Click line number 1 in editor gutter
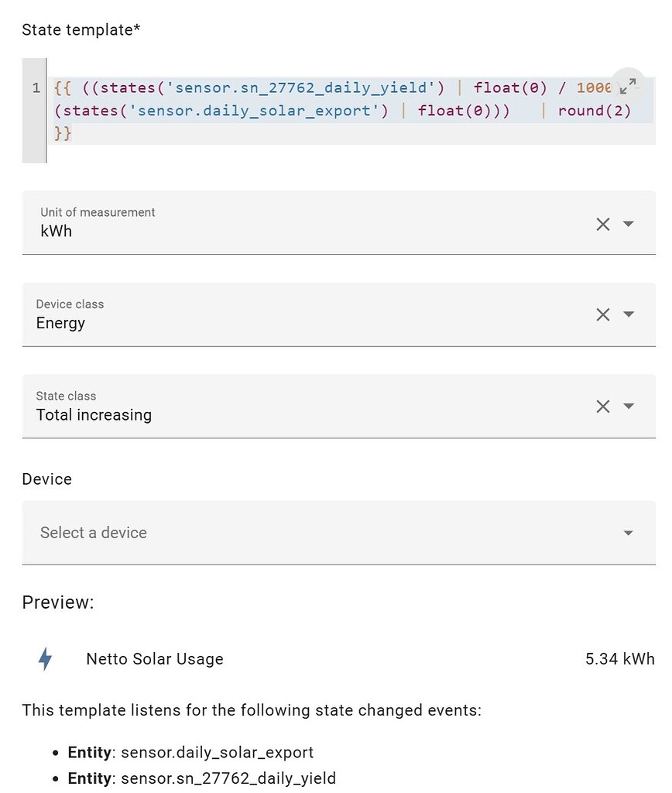The height and width of the screenshot is (793, 672). [x=36, y=88]
